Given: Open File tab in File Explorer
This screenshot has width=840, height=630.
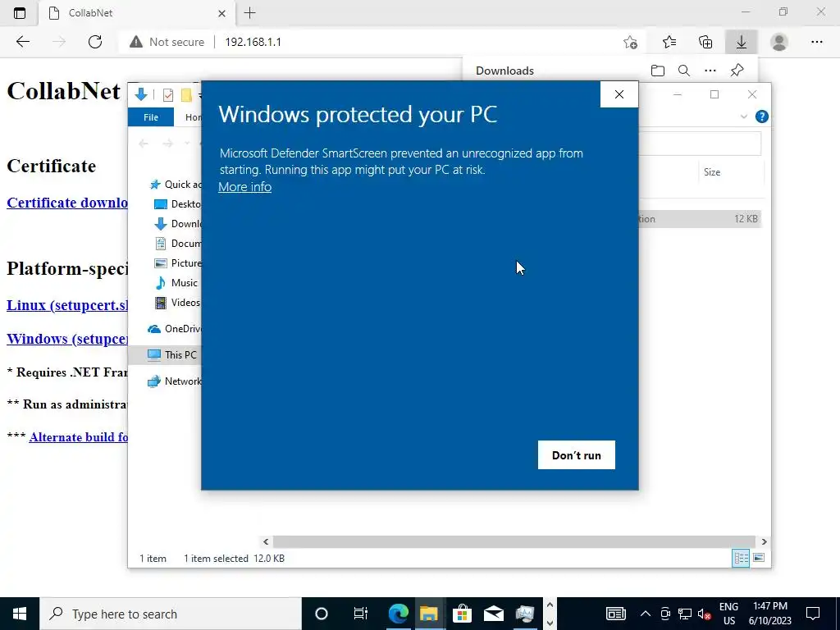Looking at the screenshot, I should [151, 116].
